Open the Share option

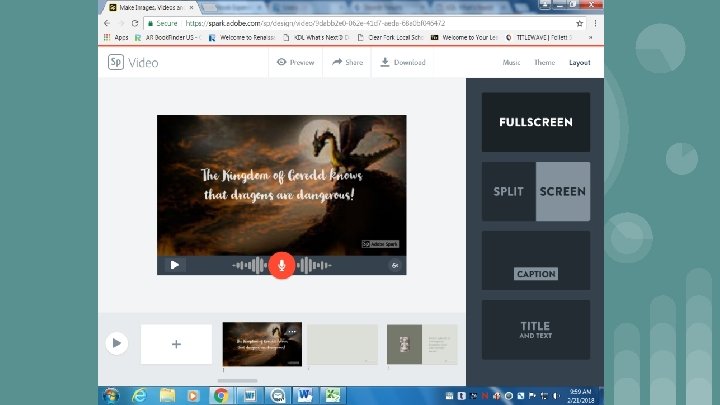[x=347, y=62]
